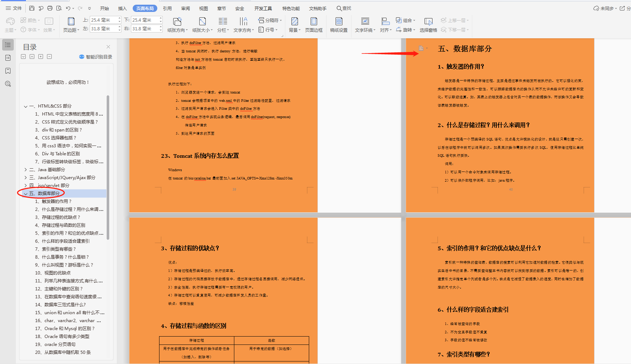Click the Undo arrow icon

(68, 8)
